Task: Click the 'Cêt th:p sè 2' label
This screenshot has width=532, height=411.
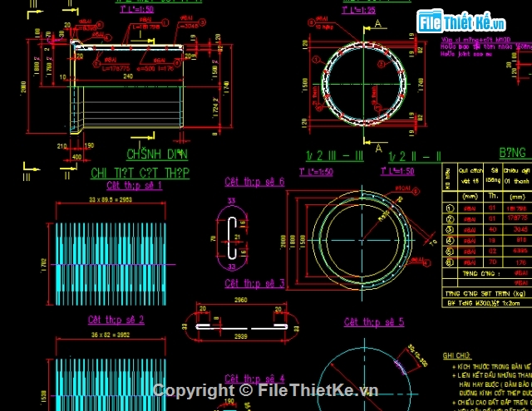Action: 116,320
